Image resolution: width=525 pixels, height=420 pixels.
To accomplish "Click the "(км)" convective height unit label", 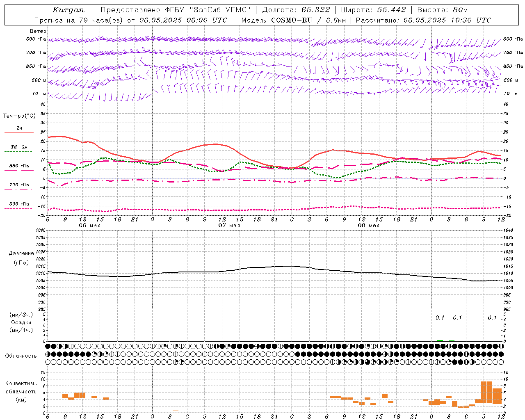I will pos(21,399).
